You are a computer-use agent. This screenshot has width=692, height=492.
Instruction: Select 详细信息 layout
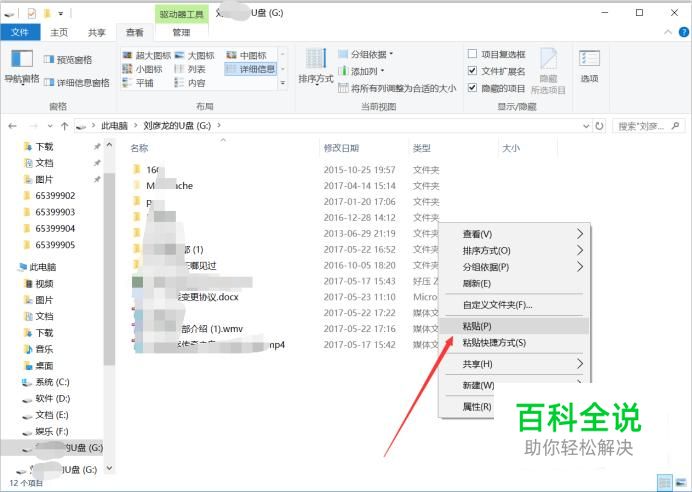pyautogui.click(x=251, y=69)
